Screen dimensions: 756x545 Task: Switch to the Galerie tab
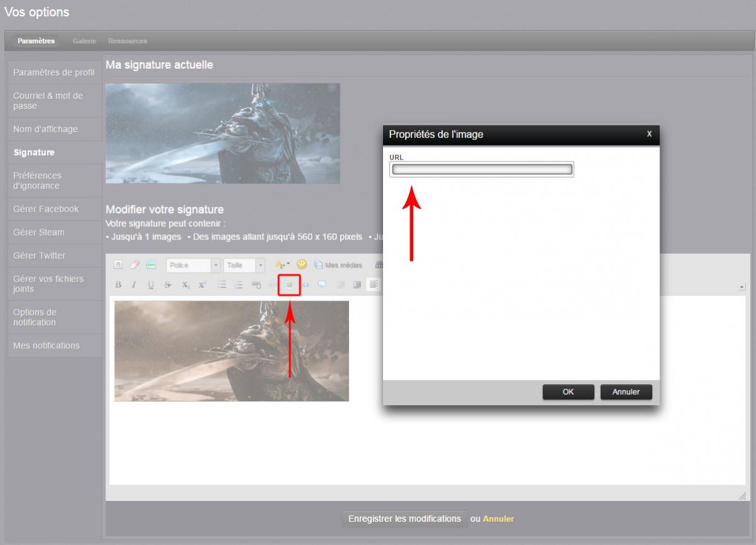(x=84, y=41)
